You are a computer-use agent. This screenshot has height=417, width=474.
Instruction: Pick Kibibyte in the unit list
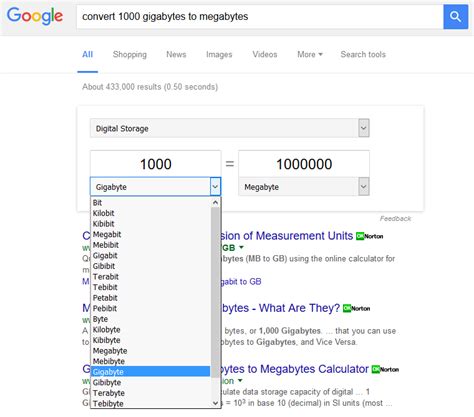pyautogui.click(x=151, y=340)
